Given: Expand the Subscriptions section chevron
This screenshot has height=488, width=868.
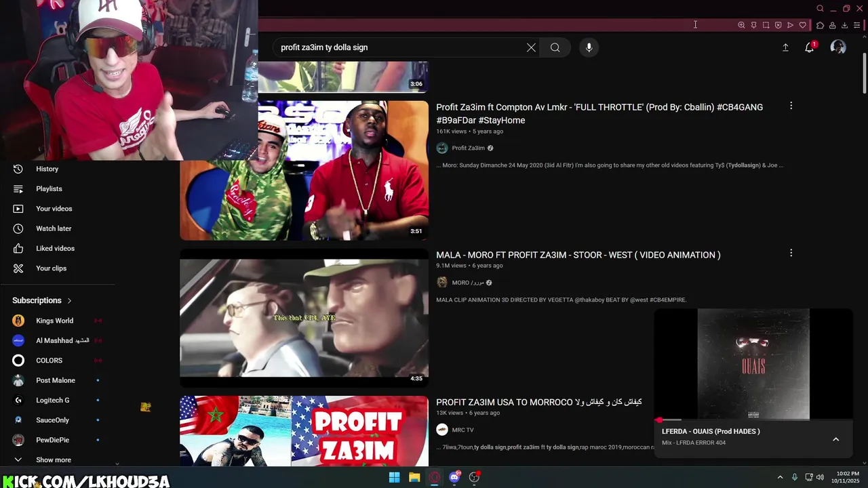Looking at the screenshot, I should pyautogui.click(x=69, y=300).
